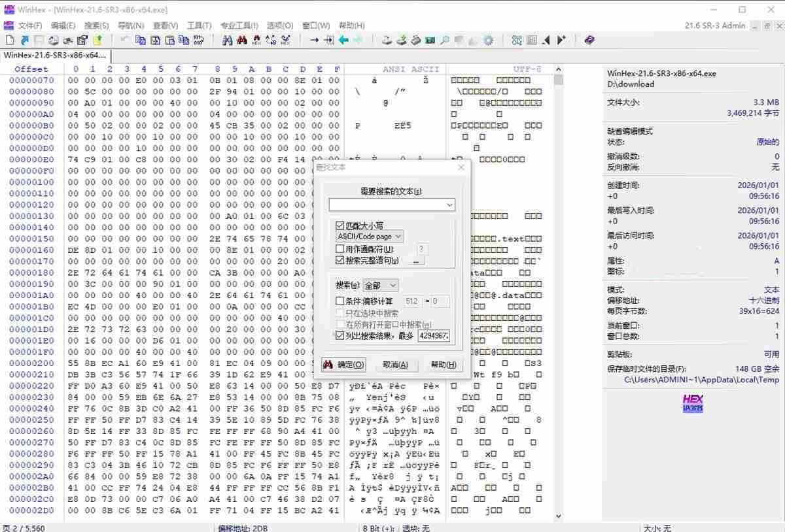Close the find text dialog
Image resolution: width=785 pixels, height=532 pixels.
[461, 167]
